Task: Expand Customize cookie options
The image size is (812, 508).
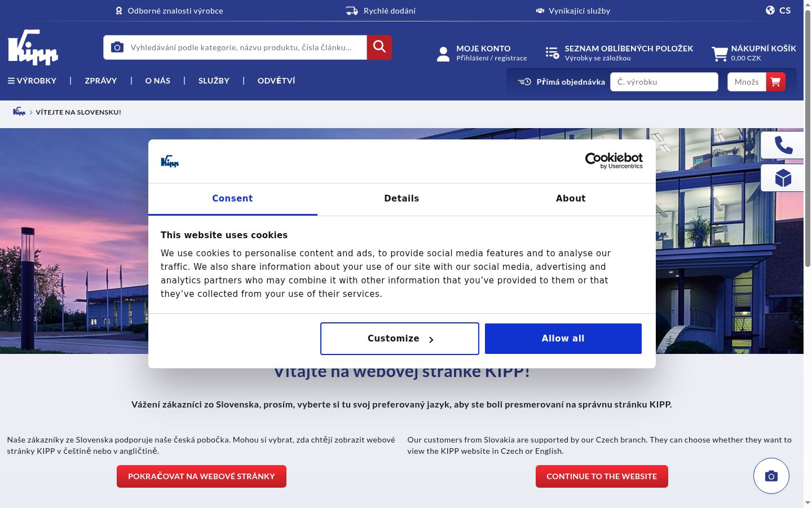Action: (400, 339)
